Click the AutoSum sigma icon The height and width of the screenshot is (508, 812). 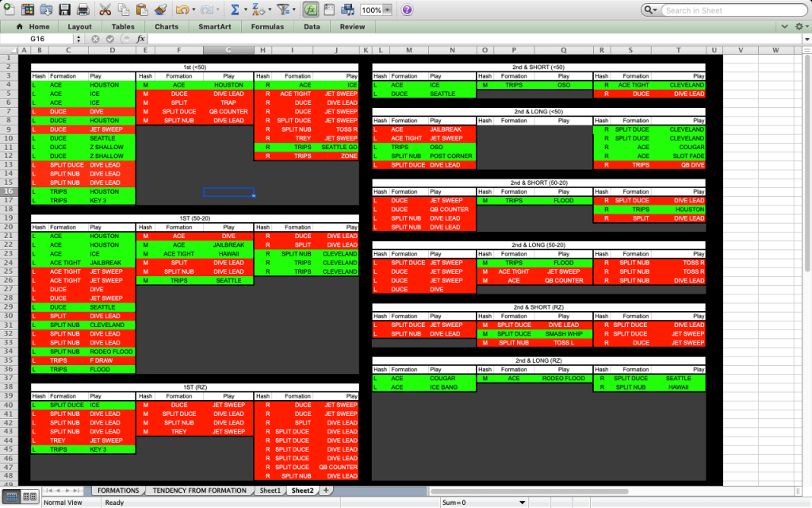(x=235, y=10)
